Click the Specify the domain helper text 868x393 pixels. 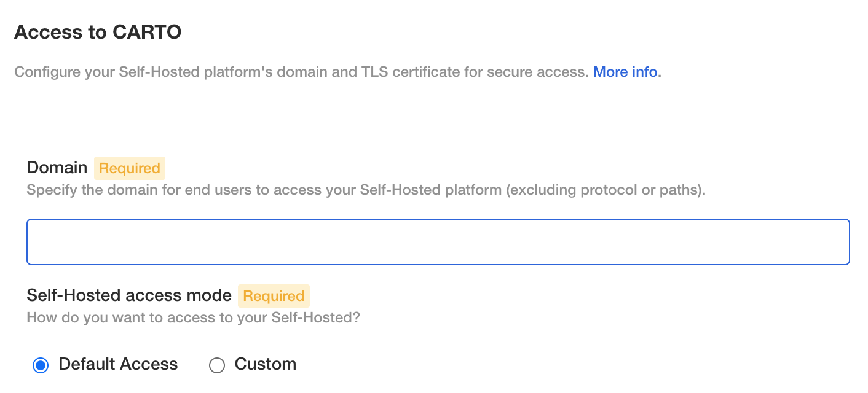click(x=246, y=190)
